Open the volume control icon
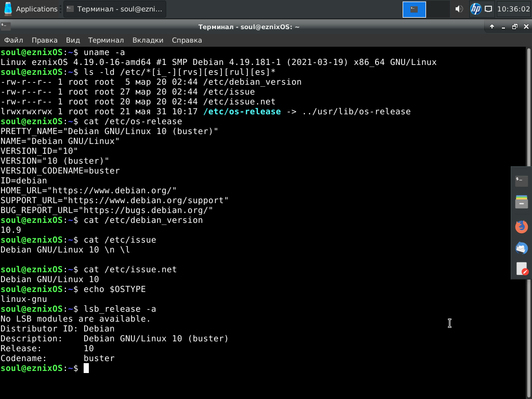 click(459, 9)
